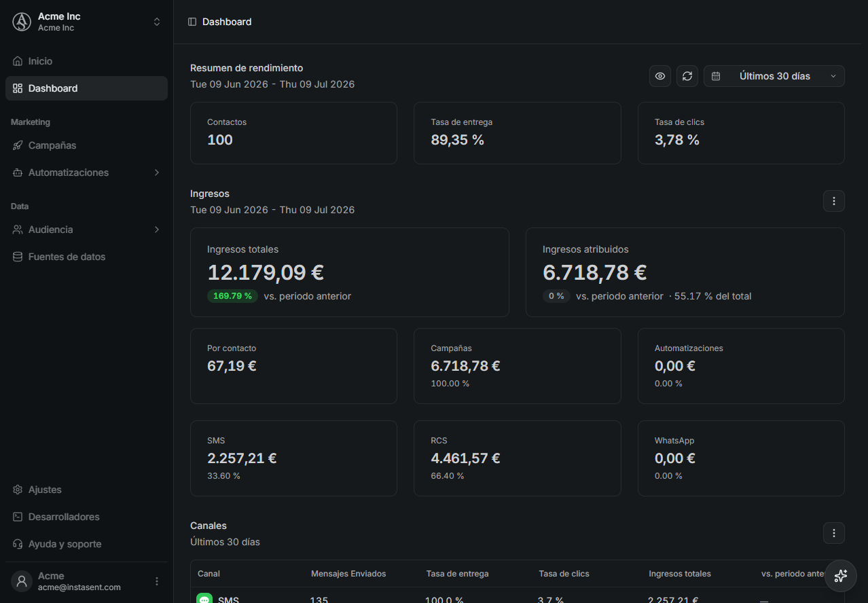
Task: Expand the Automatizaciones submenu chevron
Action: click(x=157, y=172)
